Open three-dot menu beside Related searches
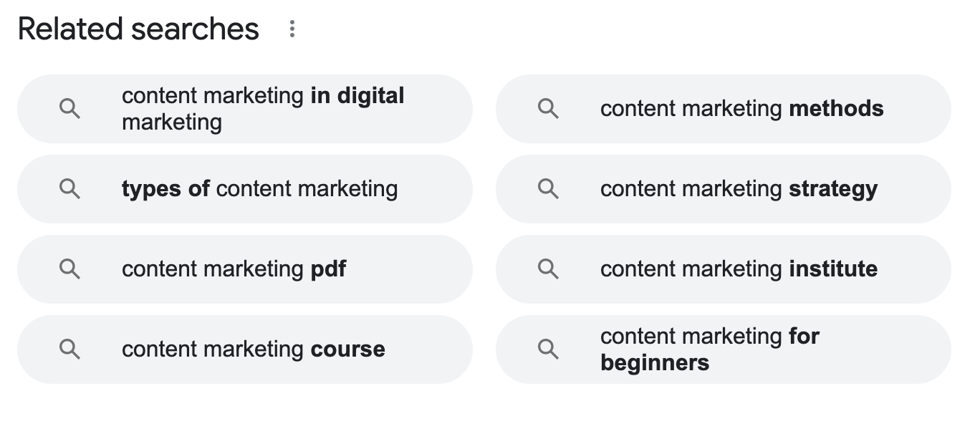The width and height of the screenshot is (980, 444). (x=292, y=29)
